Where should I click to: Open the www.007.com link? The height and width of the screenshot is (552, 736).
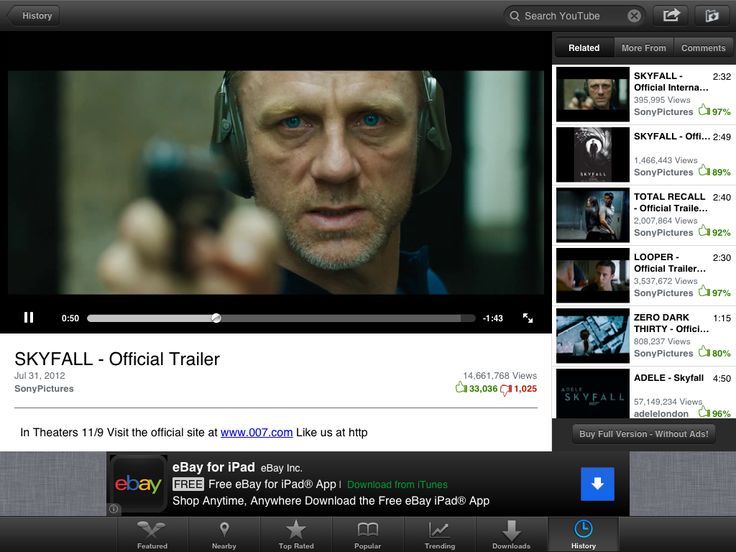[256, 432]
